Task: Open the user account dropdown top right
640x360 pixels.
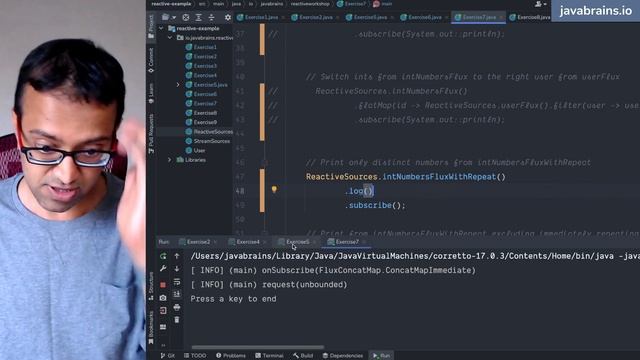Action: 541,4
